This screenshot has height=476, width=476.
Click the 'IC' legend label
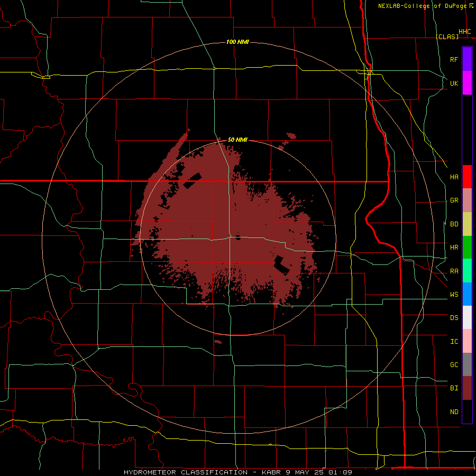(x=454, y=342)
